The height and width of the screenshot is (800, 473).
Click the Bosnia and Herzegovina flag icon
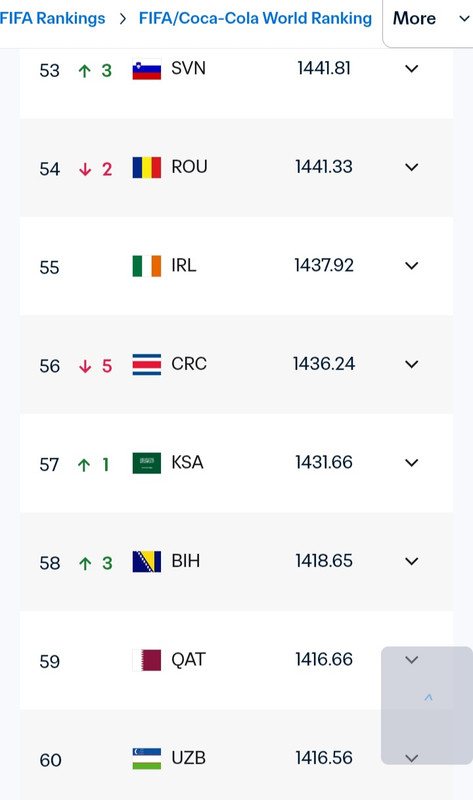(x=146, y=561)
